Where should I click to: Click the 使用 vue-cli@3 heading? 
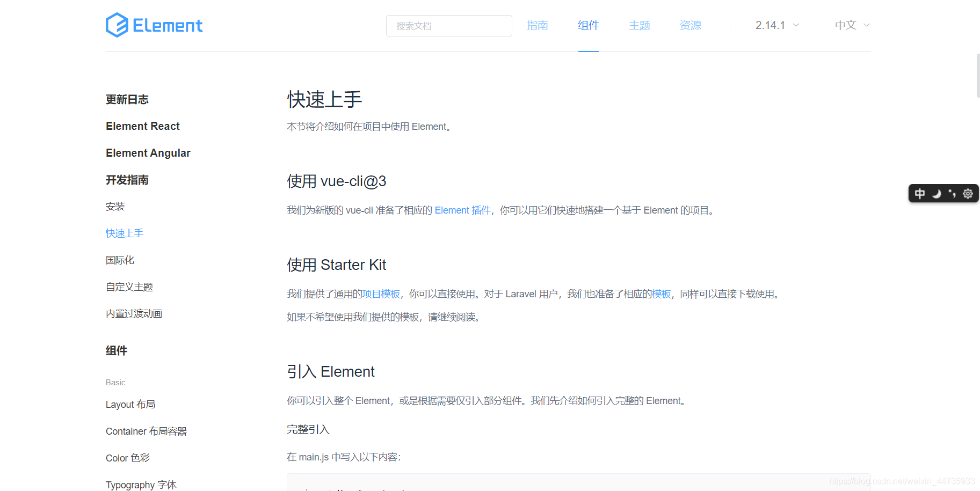pyautogui.click(x=337, y=181)
